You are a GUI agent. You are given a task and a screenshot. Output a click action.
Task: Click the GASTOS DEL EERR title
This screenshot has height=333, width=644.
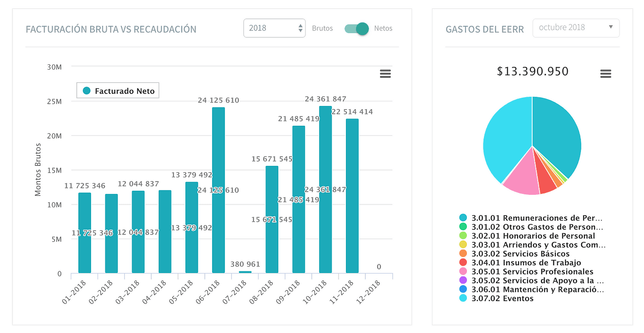pos(485,29)
